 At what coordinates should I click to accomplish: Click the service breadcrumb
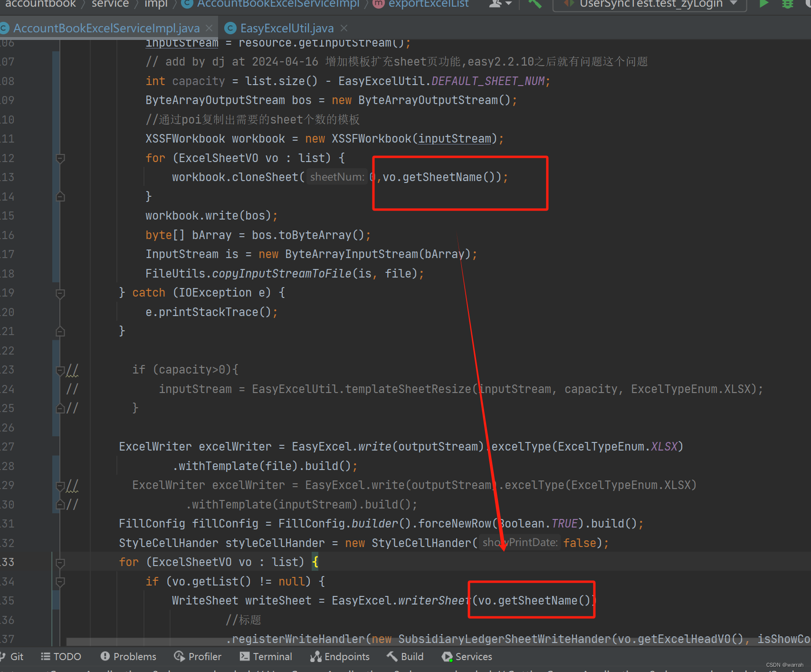(110, 4)
